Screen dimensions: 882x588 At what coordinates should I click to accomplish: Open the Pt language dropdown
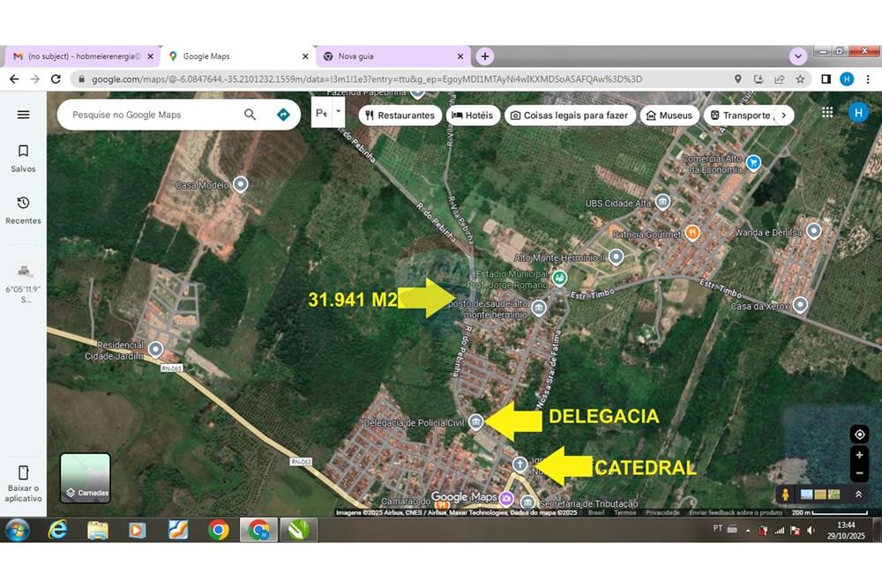click(x=327, y=114)
